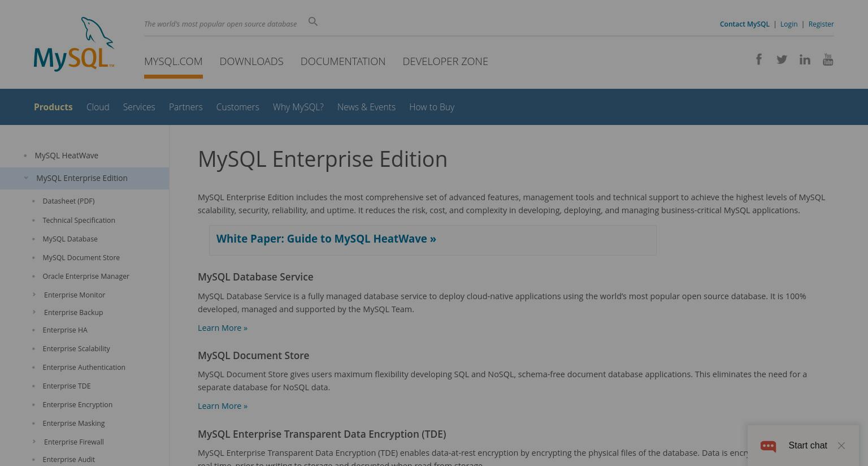
Task: Open Enterprise HA in the sidebar
Action: (x=65, y=330)
